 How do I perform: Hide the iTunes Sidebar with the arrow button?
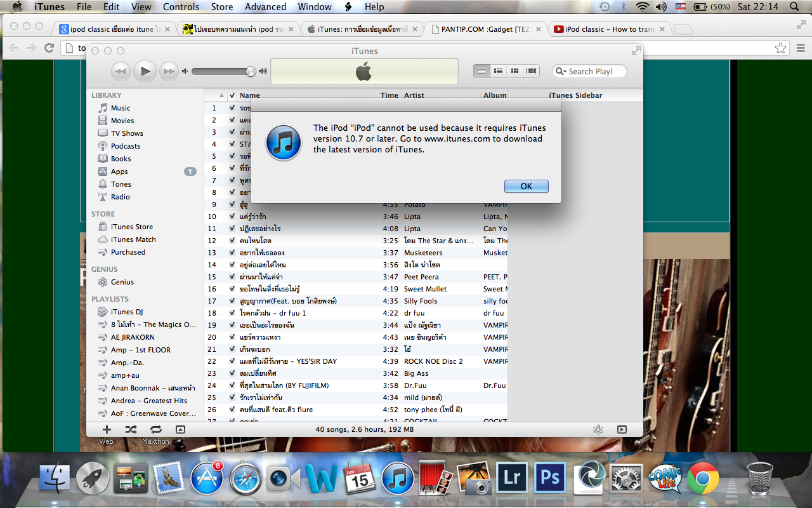tap(622, 429)
